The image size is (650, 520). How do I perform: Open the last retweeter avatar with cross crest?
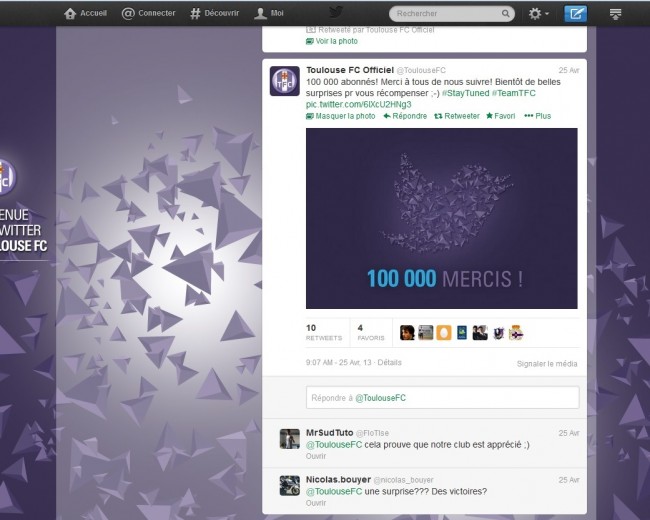[516, 333]
